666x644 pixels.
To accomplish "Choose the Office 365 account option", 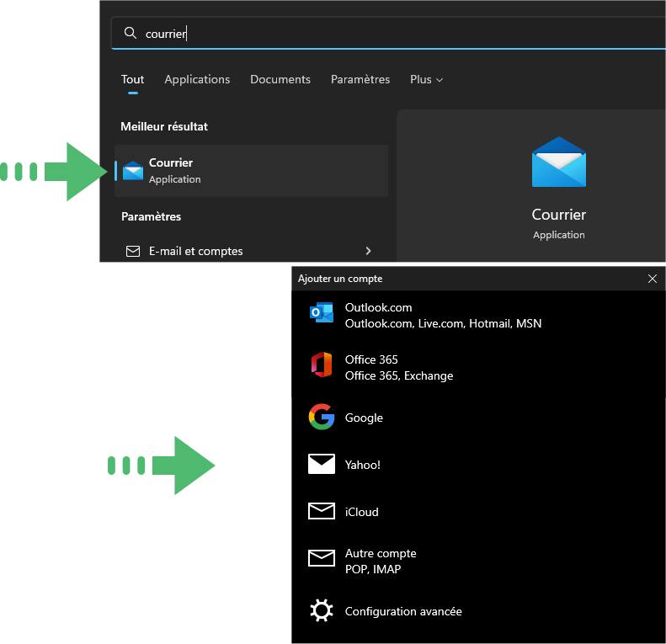I will coord(478,367).
